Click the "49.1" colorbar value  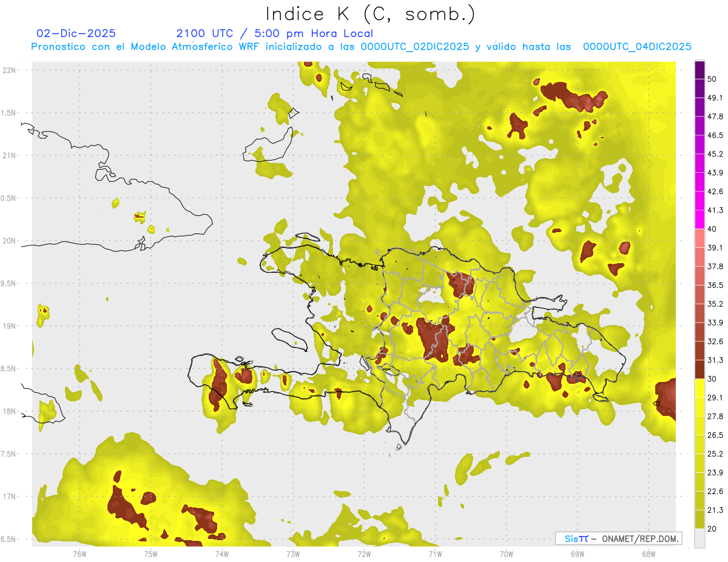click(715, 98)
